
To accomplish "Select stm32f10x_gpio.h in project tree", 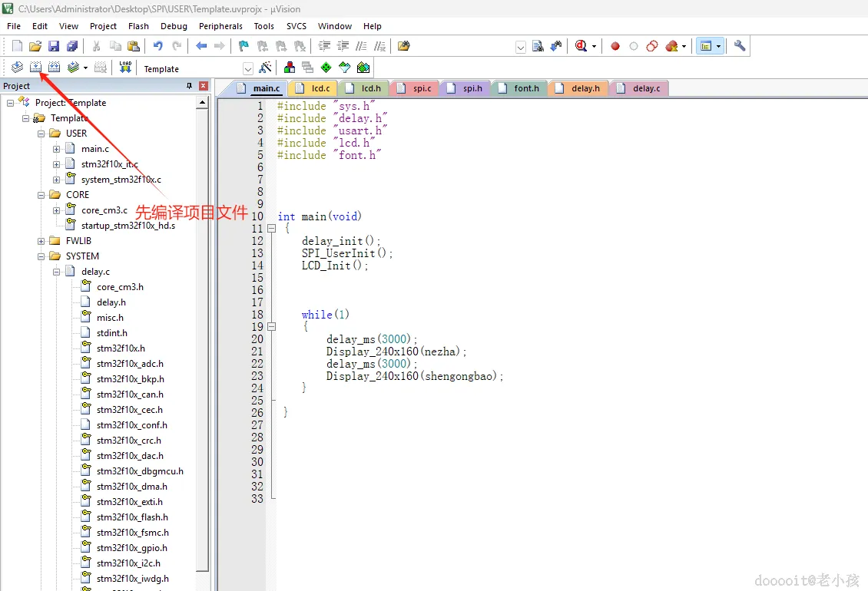I will click(131, 548).
